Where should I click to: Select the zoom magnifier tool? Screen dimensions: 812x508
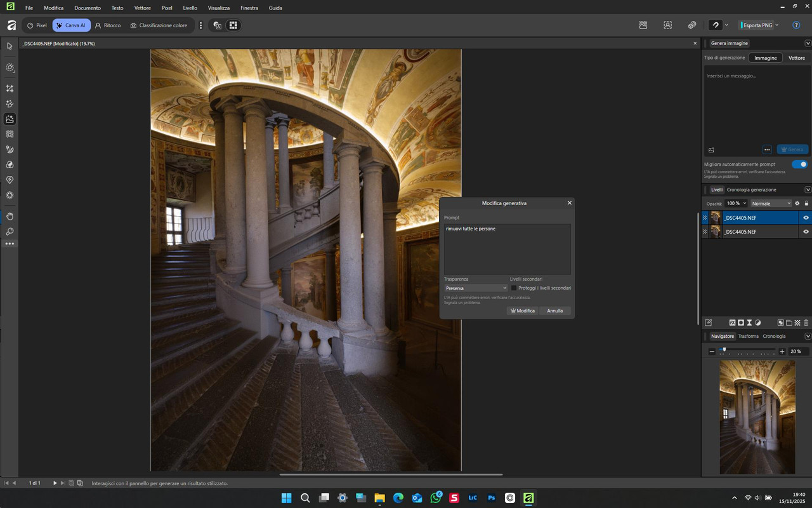(x=10, y=232)
